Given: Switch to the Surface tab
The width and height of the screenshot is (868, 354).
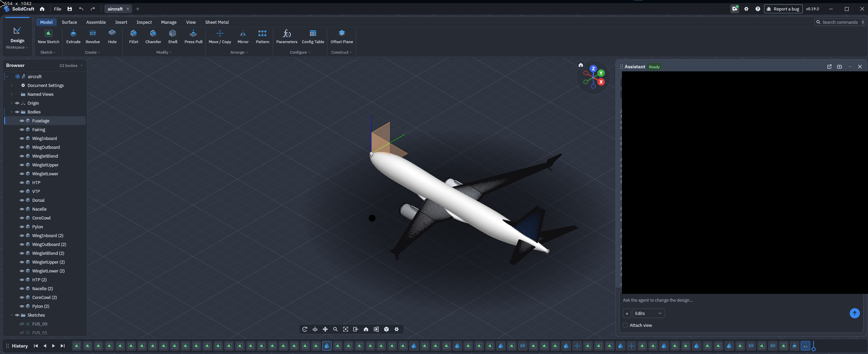Looking at the screenshot, I should pos(69,22).
